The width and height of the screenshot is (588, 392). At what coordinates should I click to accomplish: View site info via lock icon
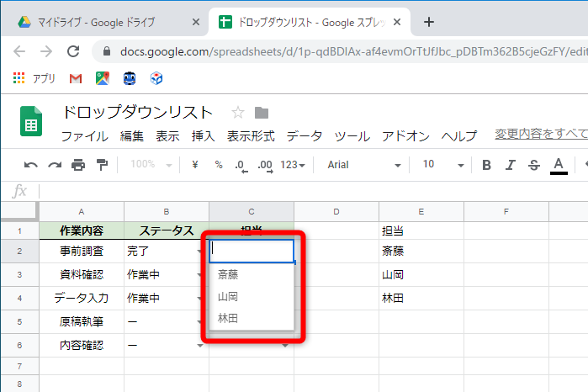pos(107,51)
